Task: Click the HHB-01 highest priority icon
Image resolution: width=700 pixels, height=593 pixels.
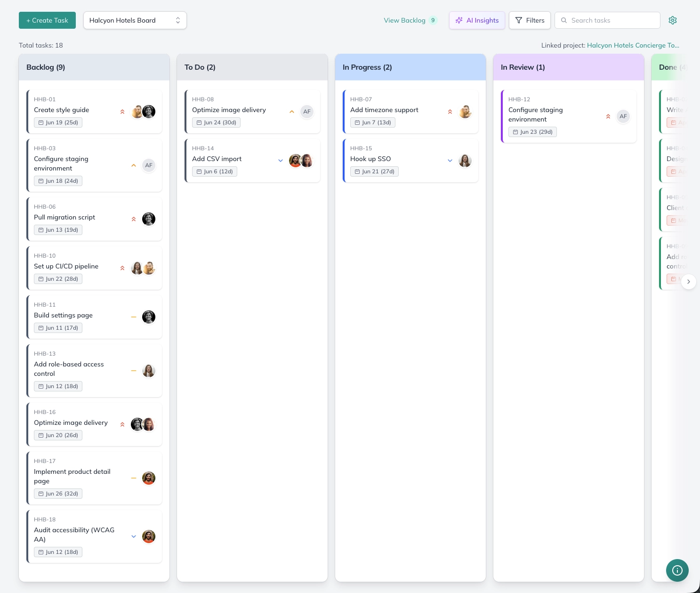Action: pyautogui.click(x=122, y=112)
